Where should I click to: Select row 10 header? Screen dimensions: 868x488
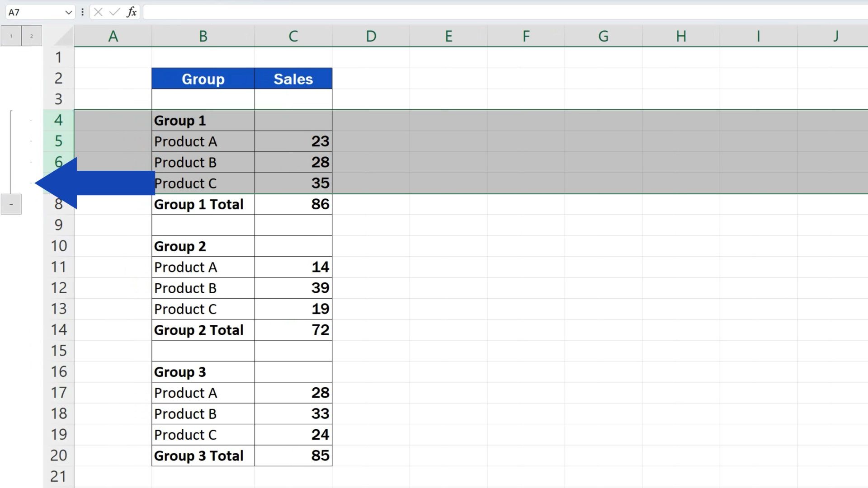[59, 246]
